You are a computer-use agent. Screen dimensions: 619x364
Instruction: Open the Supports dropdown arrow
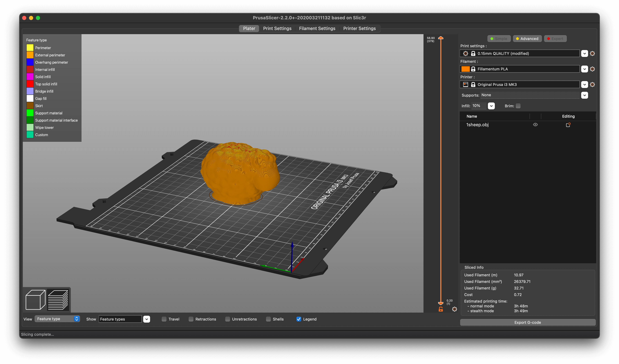coord(584,95)
